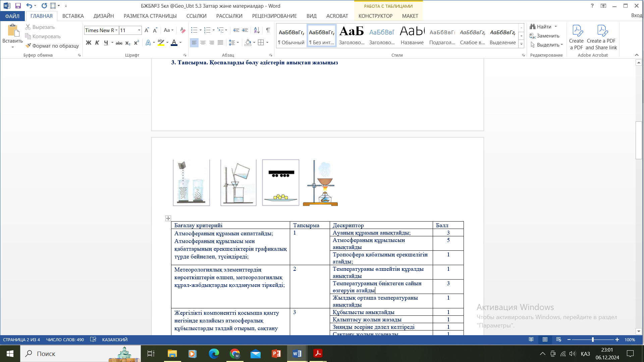Click the КАЗАХСКИЙ language indicator
This screenshot has width=644, height=362.
pyautogui.click(x=115, y=340)
